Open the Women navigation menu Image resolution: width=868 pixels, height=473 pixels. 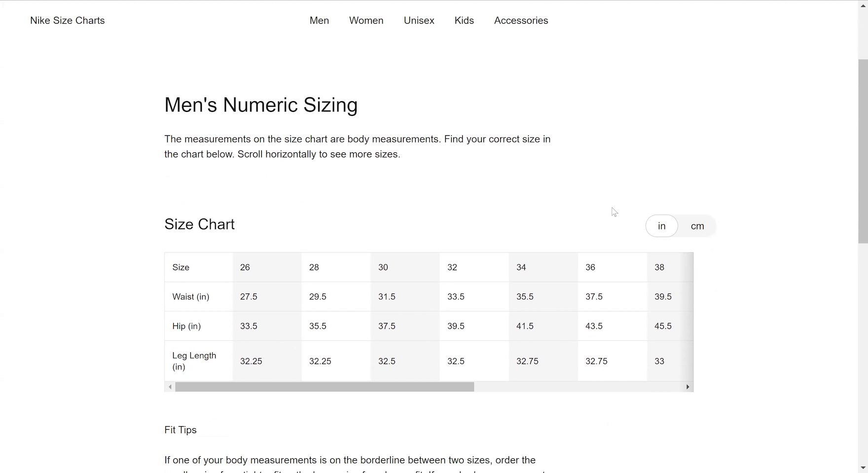tap(366, 20)
